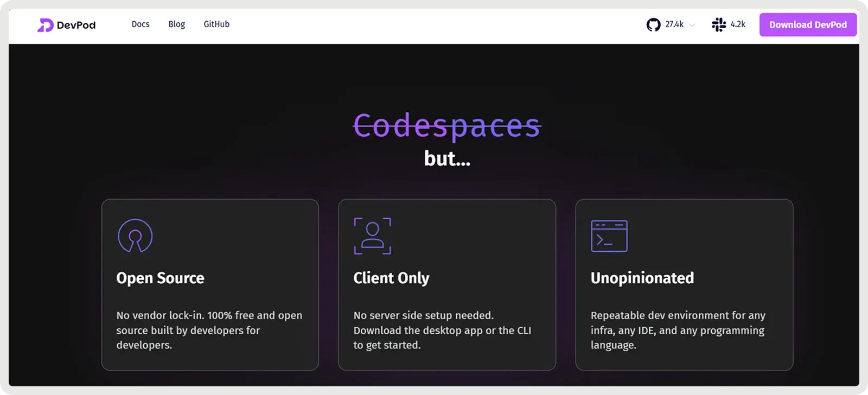Click the Client Only card title
Image resolution: width=868 pixels, height=395 pixels.
(x=391, y=278)
